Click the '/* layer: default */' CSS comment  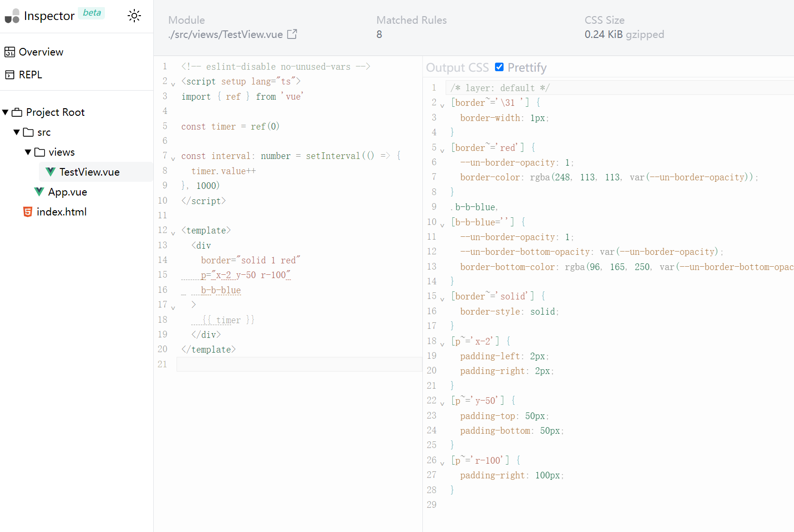(500, 88)
